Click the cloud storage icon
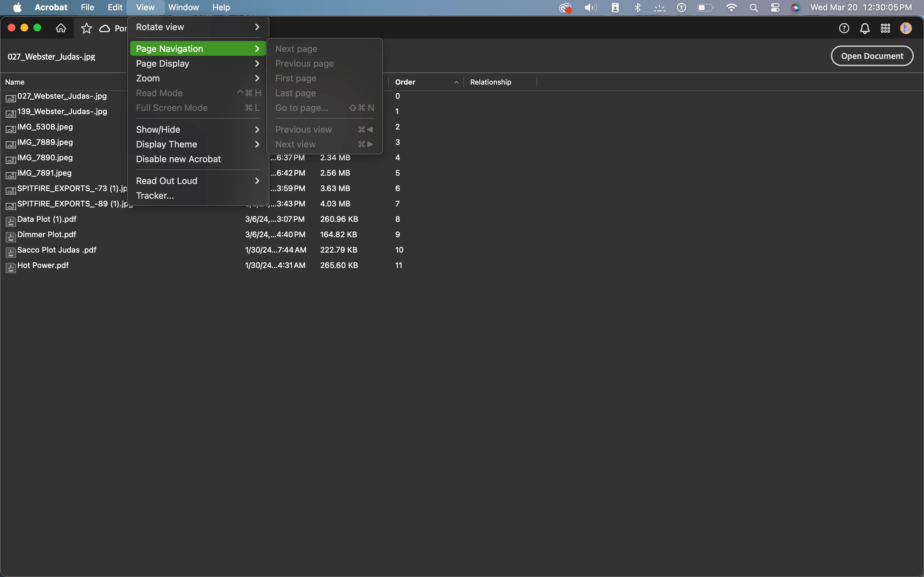Screen dimensions: 924x577 pos(105,29)
